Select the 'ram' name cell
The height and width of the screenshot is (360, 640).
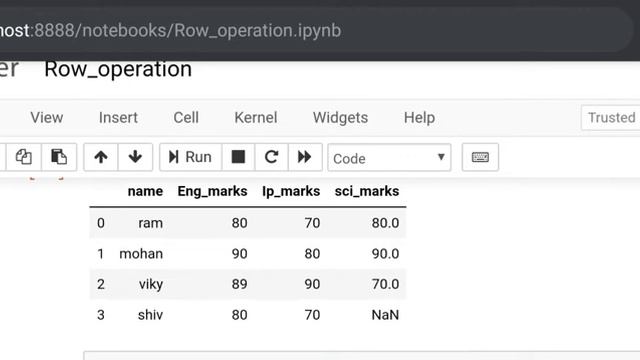tap(151, 223)
